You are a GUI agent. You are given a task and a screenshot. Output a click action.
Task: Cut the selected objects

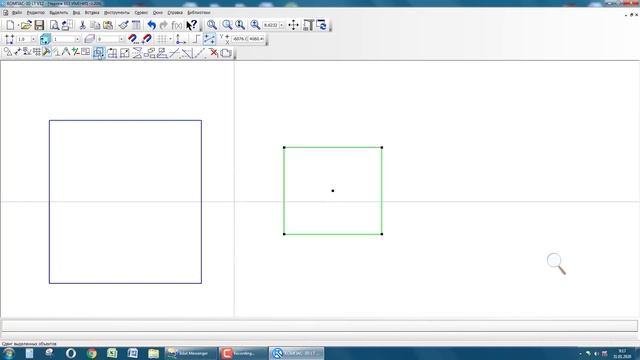82,25
